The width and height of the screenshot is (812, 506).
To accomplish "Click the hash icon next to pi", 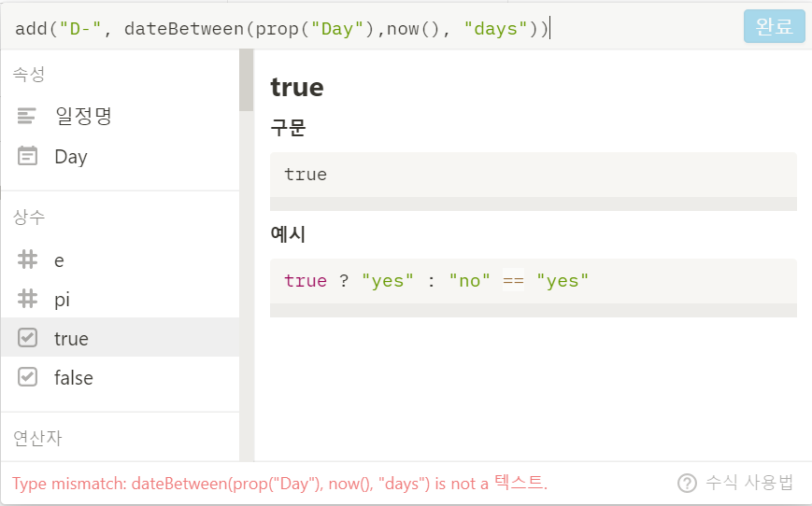I will tap(27, 299).
